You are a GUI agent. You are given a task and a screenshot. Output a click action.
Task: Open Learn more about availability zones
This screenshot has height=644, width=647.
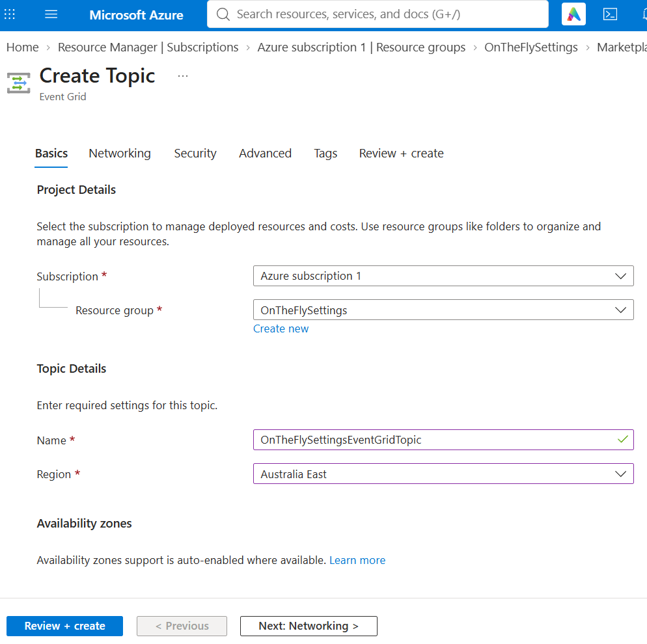tap(357, 560)
